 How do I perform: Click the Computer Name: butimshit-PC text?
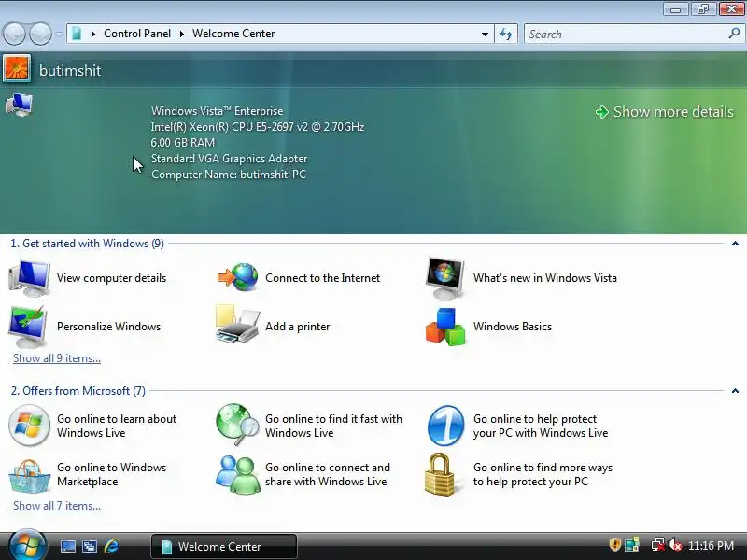pyautogui.click(x=229, y=175)
